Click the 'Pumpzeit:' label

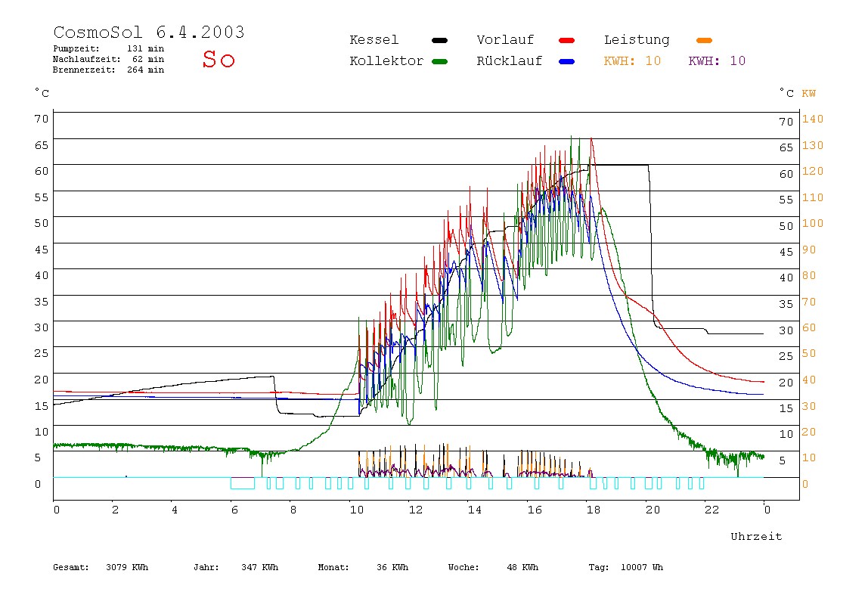[76, 48]
